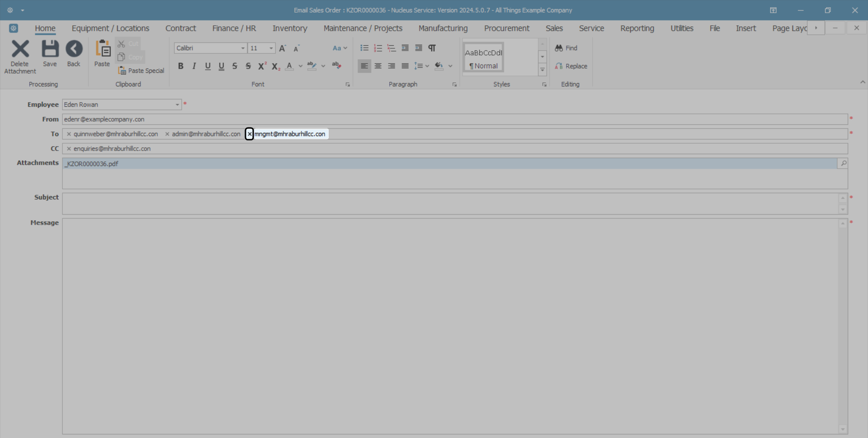The height and width of the screenshot is (438, 868).
Task: Expand the font color dropdown arrow
Action: [301, 66]
